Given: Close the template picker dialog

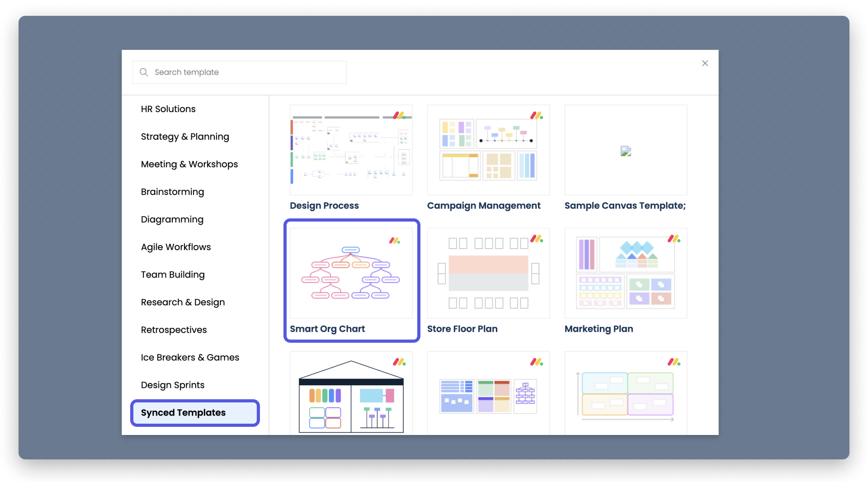Looking at the screenshot, I should pyautogui.click(x=705, y=63).
